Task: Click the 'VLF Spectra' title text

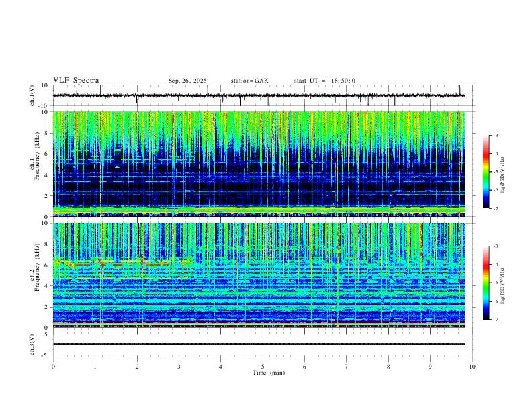Action: tap(76, 81)
